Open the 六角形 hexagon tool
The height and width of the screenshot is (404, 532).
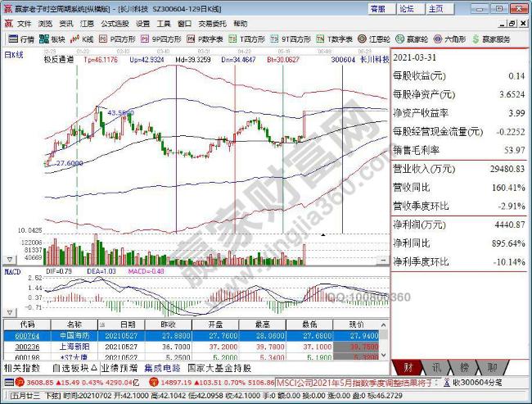pyautogui.click(x=450, y=39)
